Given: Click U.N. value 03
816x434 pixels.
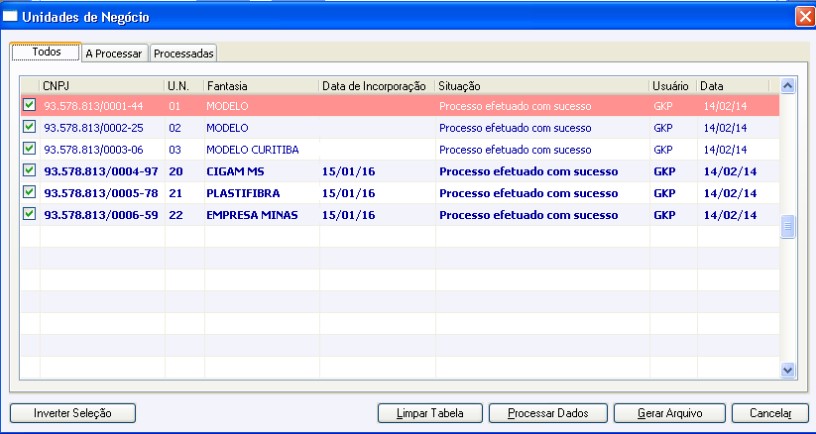Looking at the screenshot, I should click(175, 150).
